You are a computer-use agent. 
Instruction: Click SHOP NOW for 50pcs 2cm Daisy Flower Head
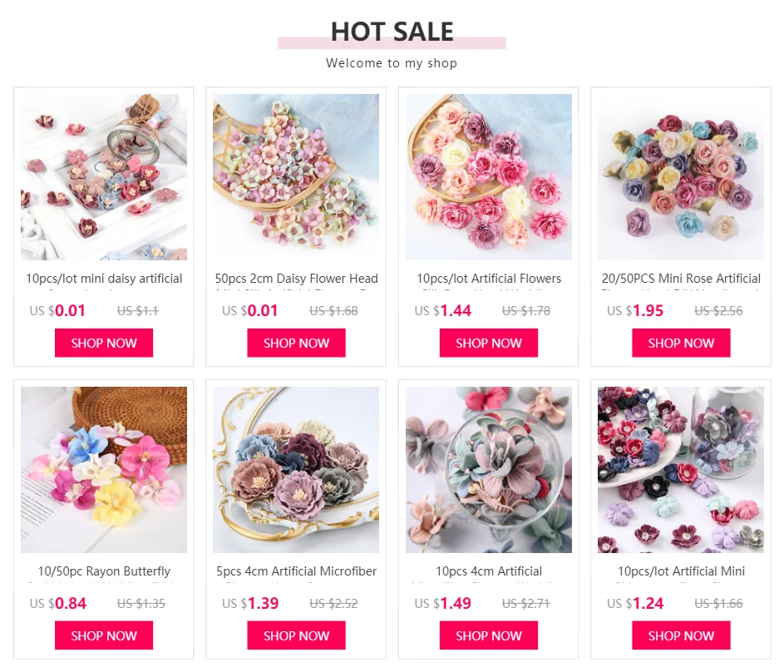tap(296, 343)
